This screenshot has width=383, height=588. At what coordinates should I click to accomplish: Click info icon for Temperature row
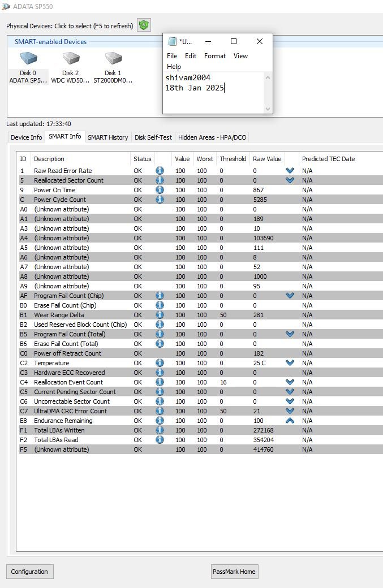(160, 363)
